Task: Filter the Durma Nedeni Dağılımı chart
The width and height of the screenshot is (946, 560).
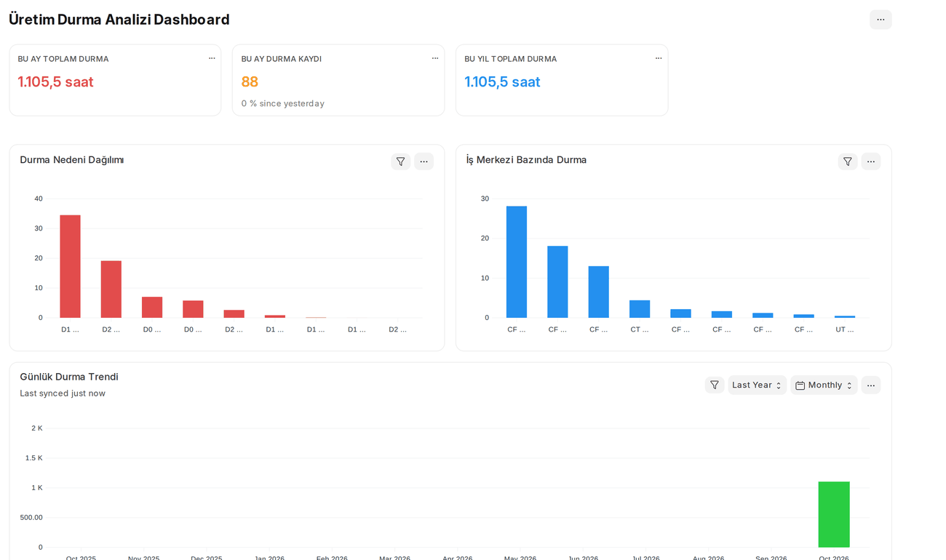Action: [400, 161]
